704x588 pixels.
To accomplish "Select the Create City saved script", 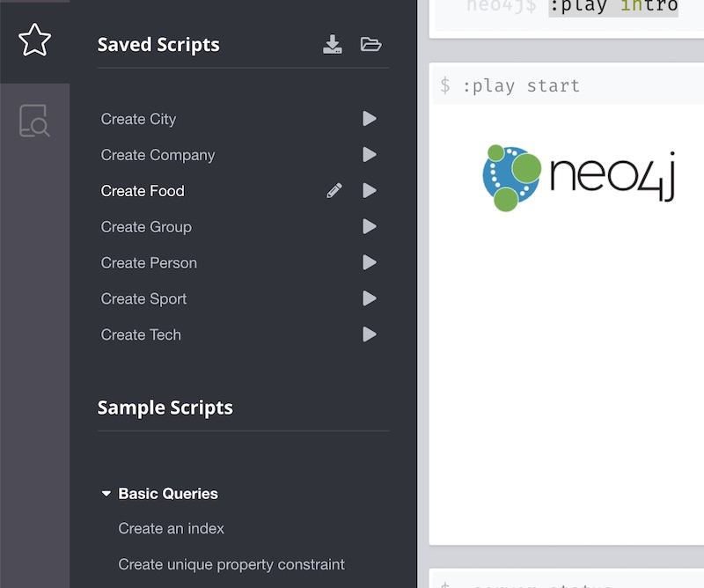I will [138, 119].
